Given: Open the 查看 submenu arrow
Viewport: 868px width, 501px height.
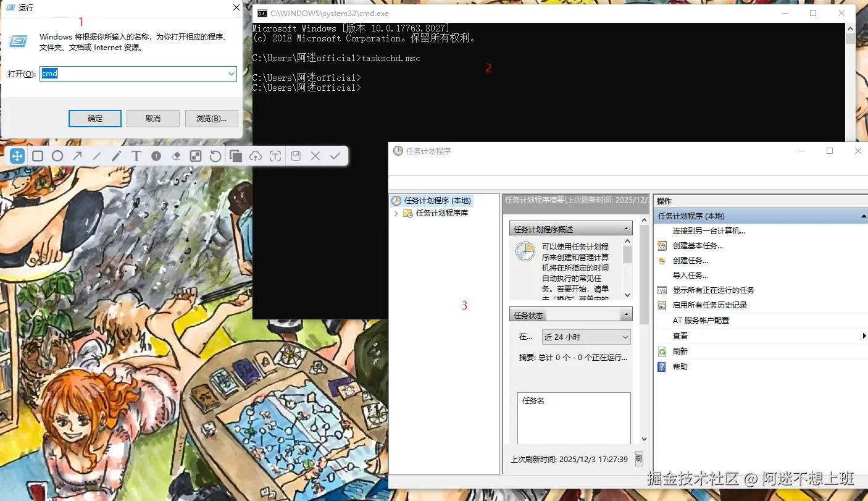Looking at the screenshot, I should (x=864, y=335).
